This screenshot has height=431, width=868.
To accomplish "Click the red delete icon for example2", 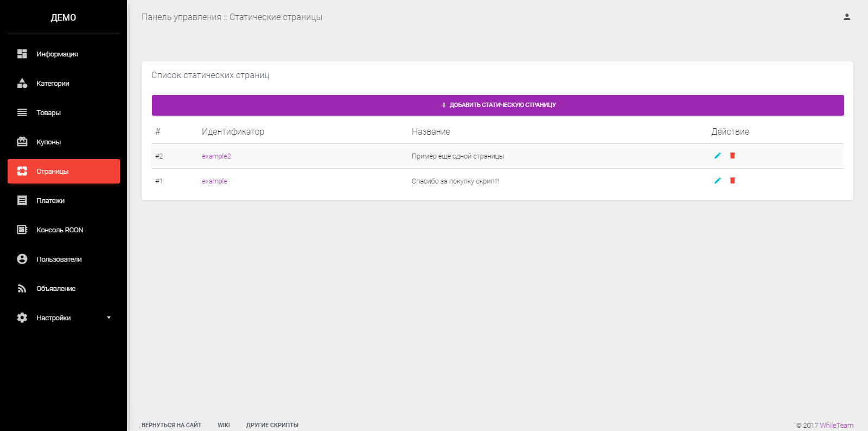I will pyautogui.click(x=732, y=156).
